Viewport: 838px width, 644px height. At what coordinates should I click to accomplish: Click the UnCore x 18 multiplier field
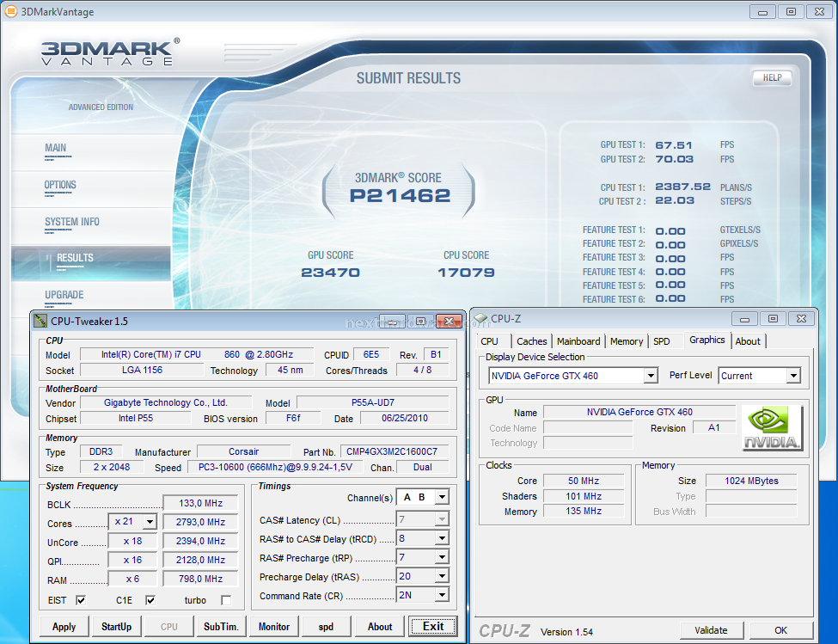tap(132, 541)
